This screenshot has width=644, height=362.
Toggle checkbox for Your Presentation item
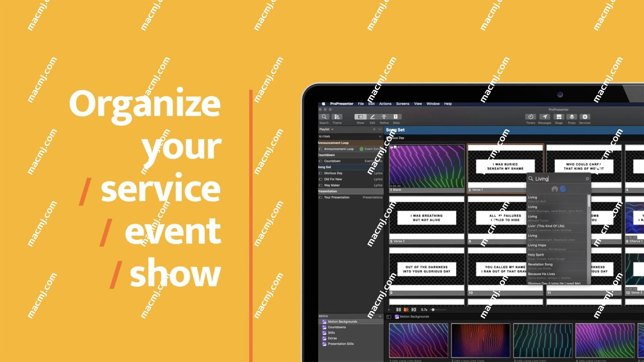319,198
